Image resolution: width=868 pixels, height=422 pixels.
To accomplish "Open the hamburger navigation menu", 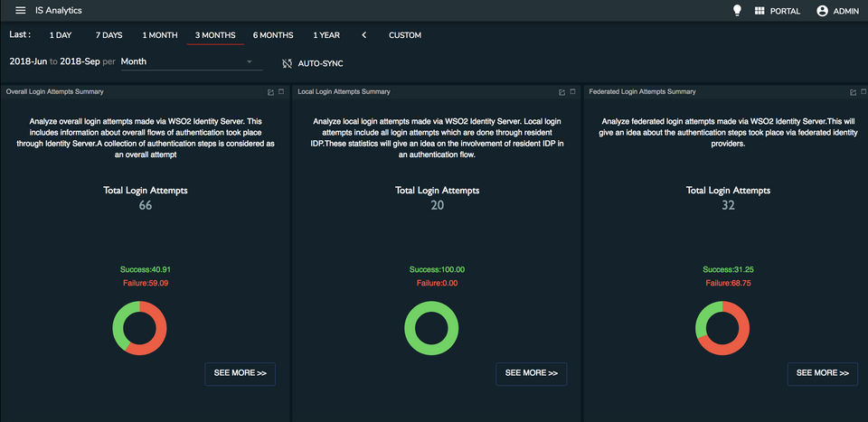I will click(21, 11).
